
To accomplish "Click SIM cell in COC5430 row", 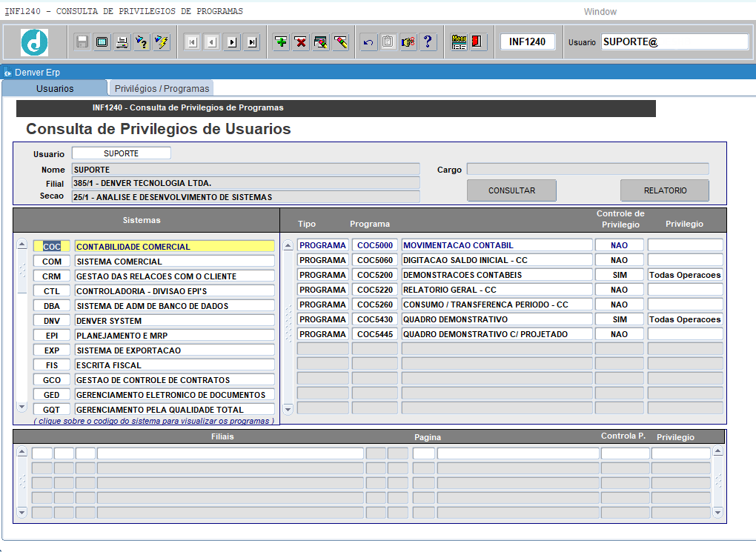I will coord(620,319).
